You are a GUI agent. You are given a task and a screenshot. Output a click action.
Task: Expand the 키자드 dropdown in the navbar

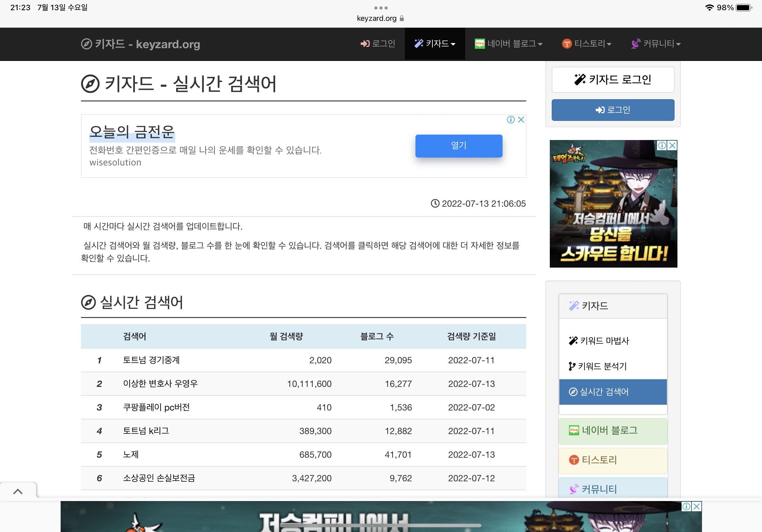click(435, 44)
